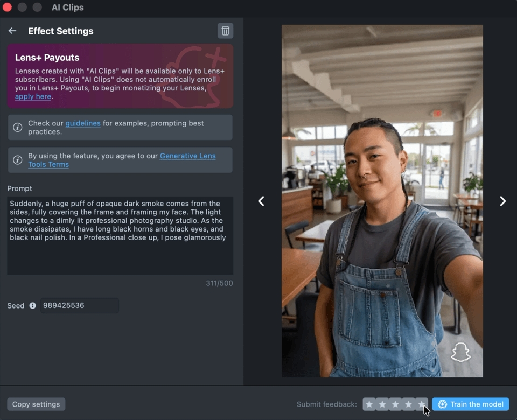The width and height of the screenshot is (517, 420).
Task: Click the Seed info icon
Action: [32, 306]
